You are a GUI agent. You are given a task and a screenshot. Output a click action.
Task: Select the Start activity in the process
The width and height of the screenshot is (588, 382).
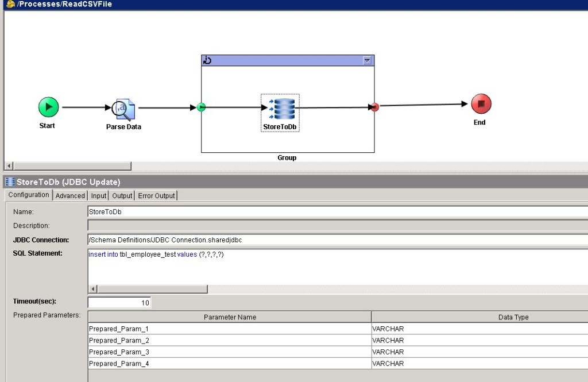point(48,106)
